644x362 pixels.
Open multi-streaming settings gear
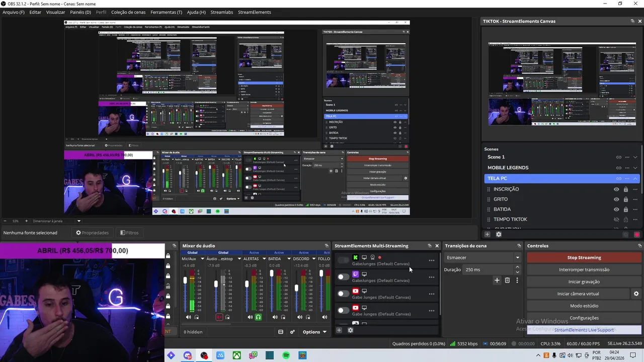(x=351, y=330)
